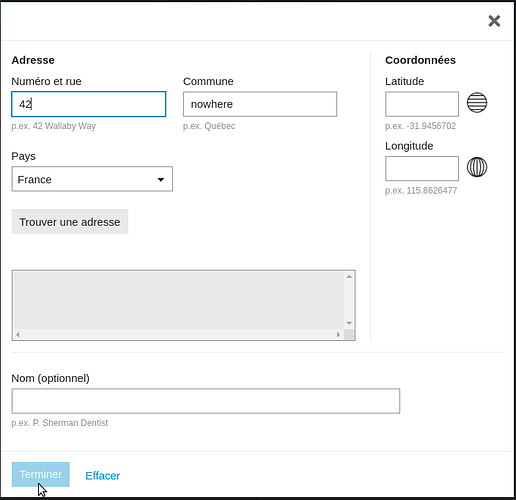Click the longitude globe icon
This screenshot has height=500, width=516.
[x=477, y=167]
